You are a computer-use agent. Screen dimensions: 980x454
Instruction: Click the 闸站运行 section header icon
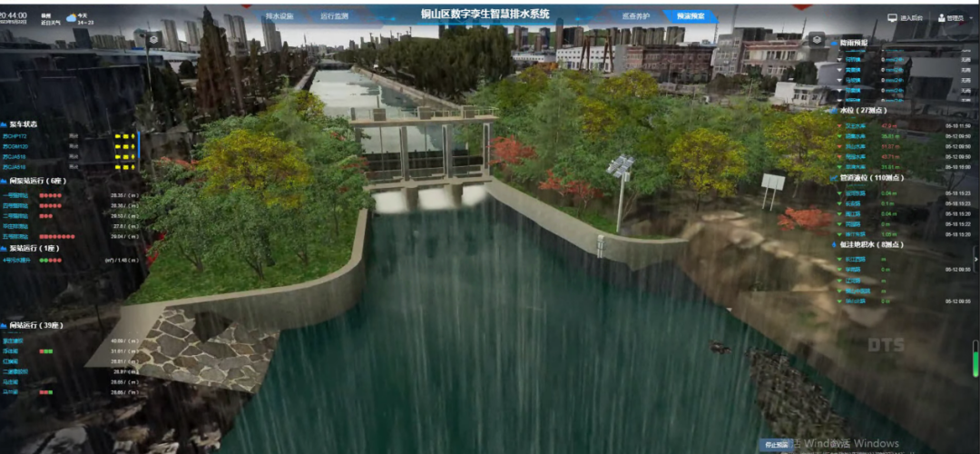coord(4,325)
